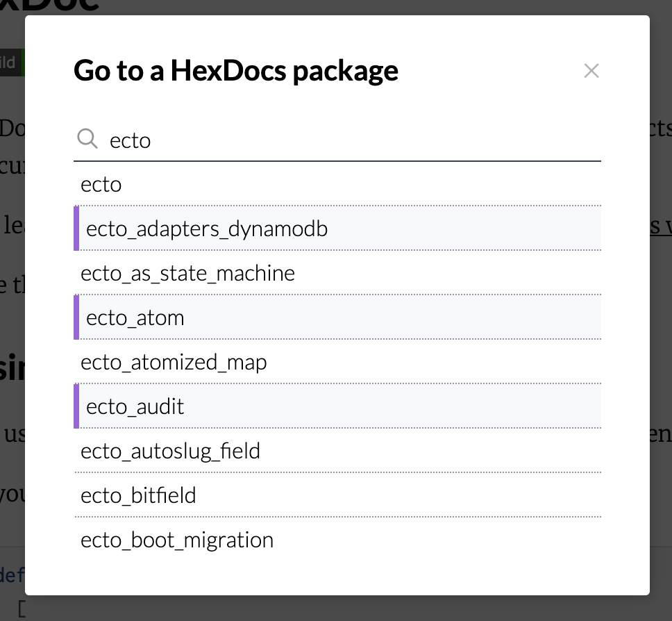Focus the package search field containing ecto

[347, 140]
